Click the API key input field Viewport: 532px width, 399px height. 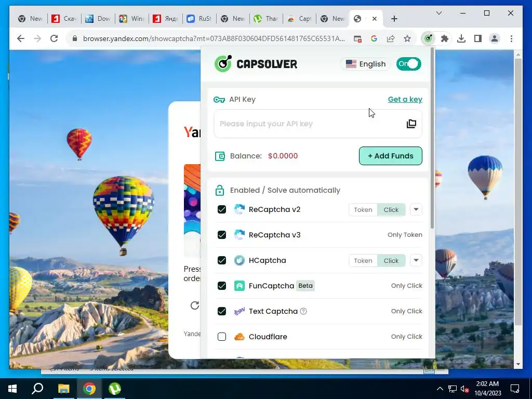coord(317,124)
